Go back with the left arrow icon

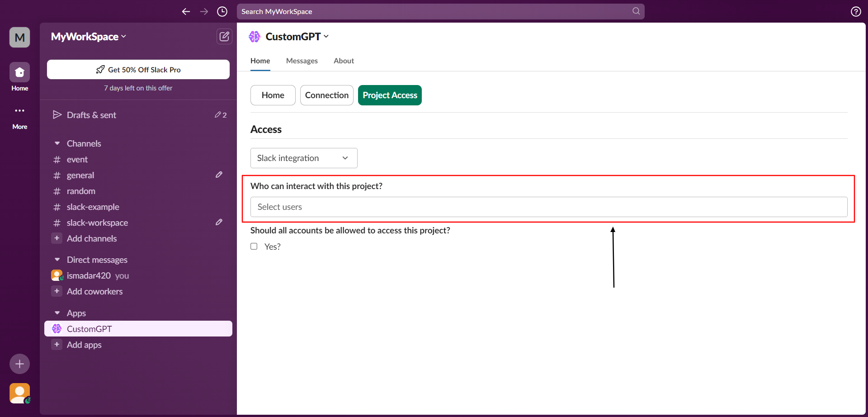pos(186,11)
